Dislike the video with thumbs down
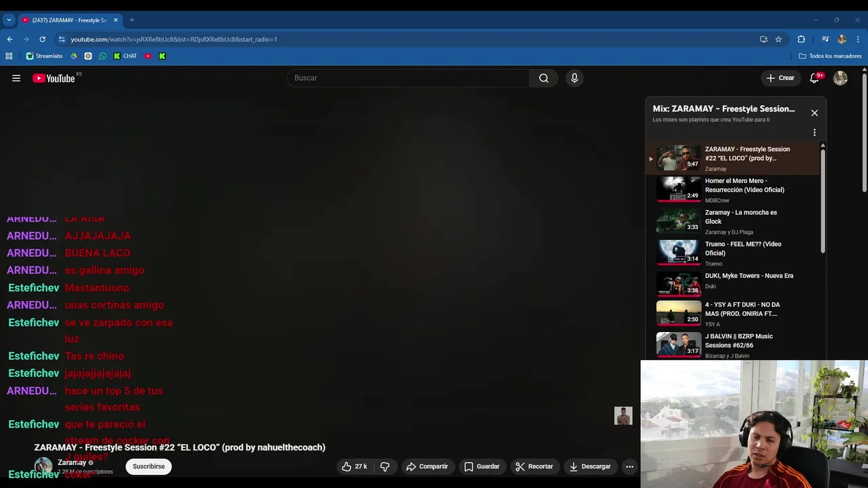 click(385, 466)
